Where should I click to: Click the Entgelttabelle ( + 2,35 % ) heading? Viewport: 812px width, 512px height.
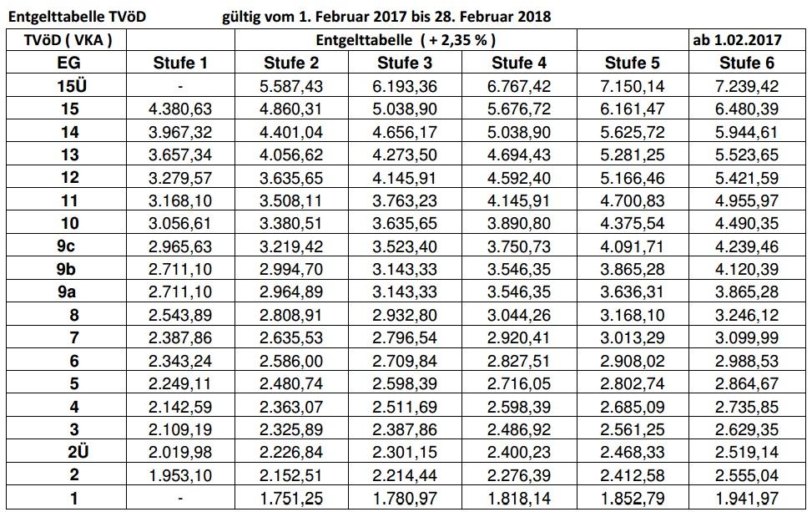tap(406, 39)
